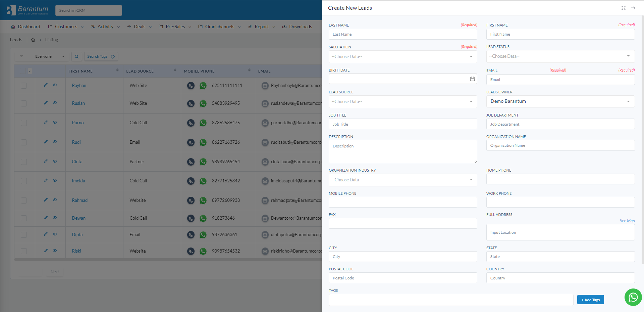Call Imelda via the phone icon
The image size is (644, 312).
191,181
